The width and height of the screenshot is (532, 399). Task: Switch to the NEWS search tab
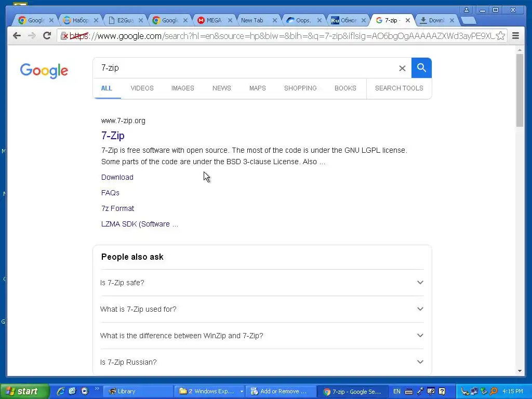[221, 88]
